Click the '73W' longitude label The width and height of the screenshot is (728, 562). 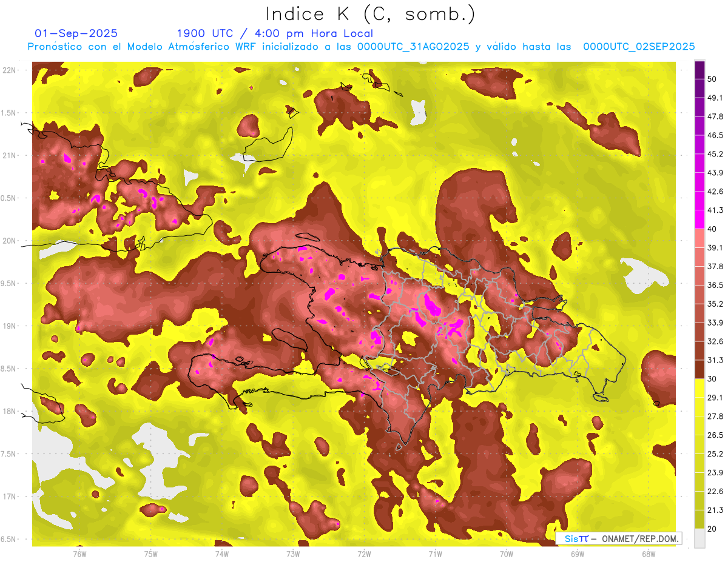(x=293, y=554)
